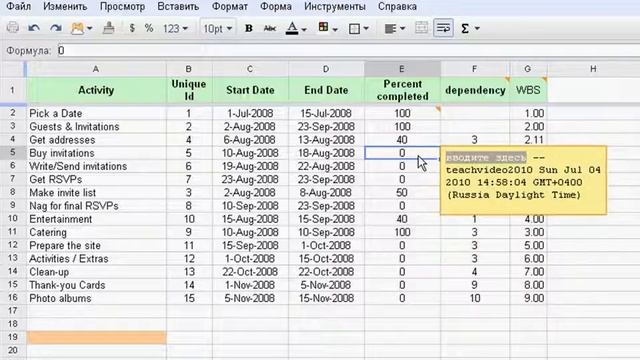Image resolution: width=640 pixels, height=360 pixels.
Task: Click the 22-Oct-2008 start date in the Clean-up row
Action: tap(250, 272)
